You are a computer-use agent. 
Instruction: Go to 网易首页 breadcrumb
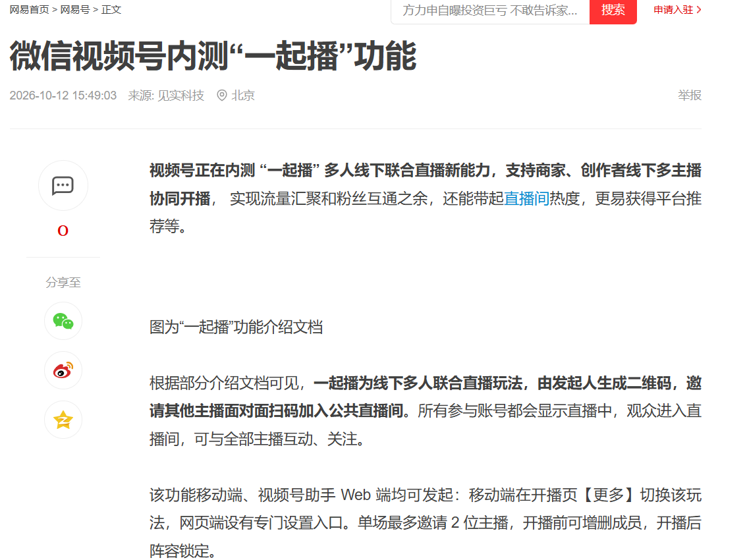[x=29, y=9]
